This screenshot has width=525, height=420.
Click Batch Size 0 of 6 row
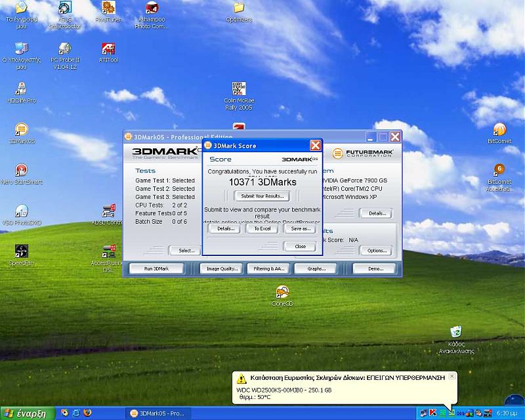click(x=161, y=221)
